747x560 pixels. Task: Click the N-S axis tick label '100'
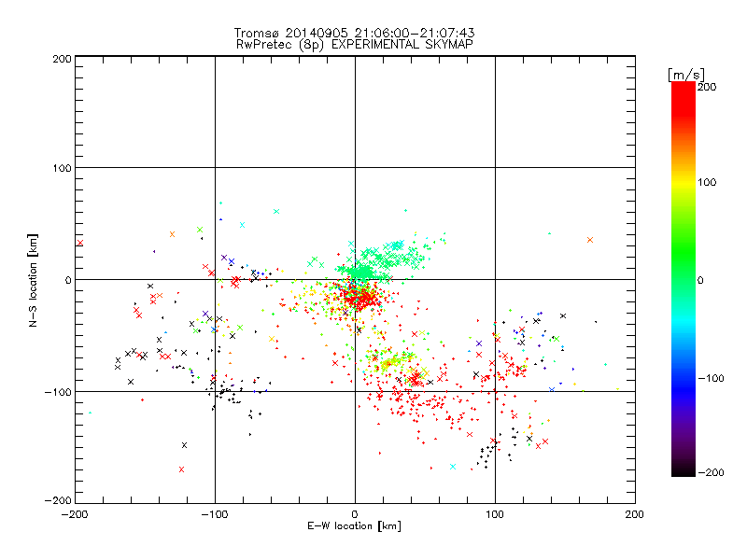pos(62,168)
